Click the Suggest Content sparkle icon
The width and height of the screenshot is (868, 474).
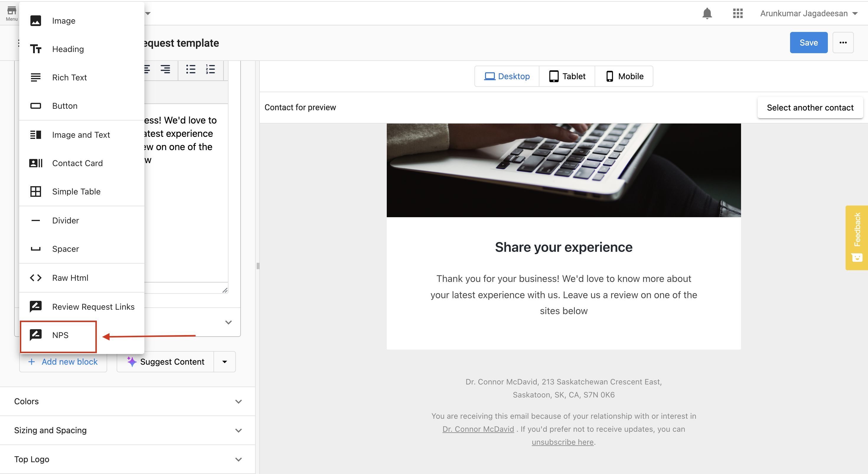coord(131,361)
